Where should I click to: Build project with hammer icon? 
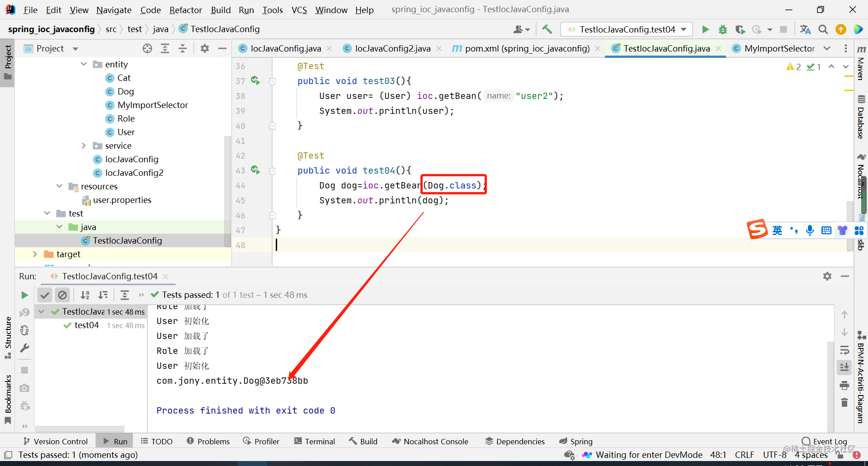click(547, 29)
